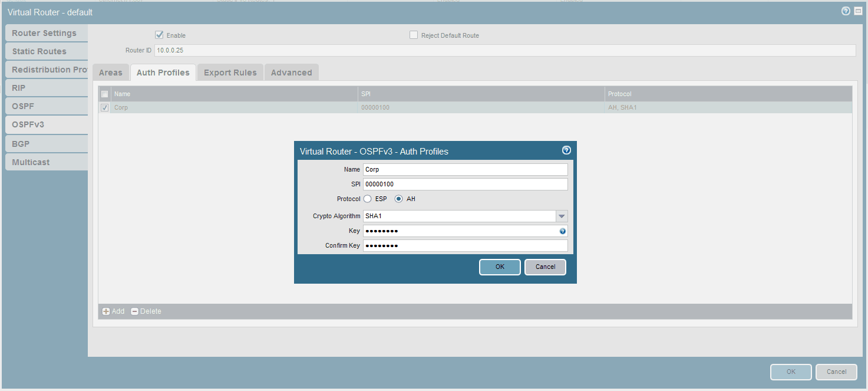Open Static Routes side tab
868x391 pixels.
pyautogui.click(x=47, y=51)
